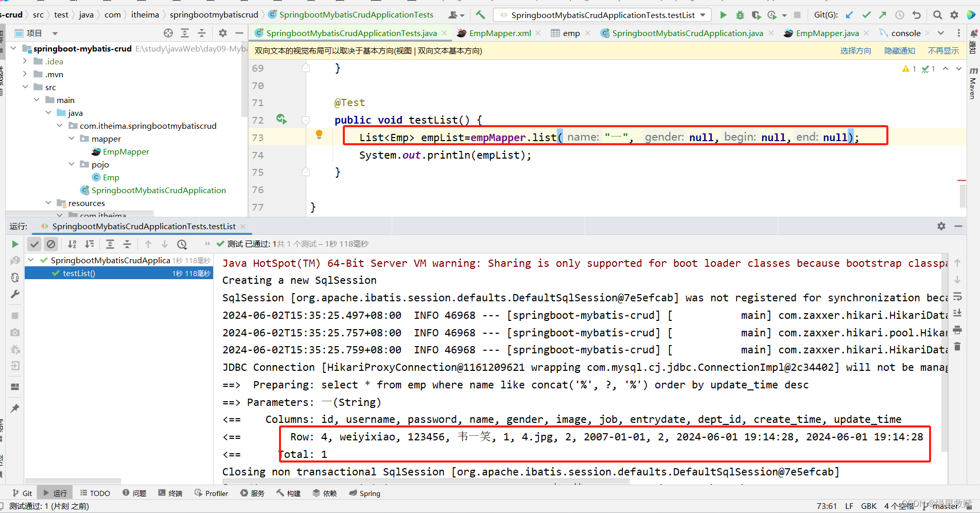
Task: Start debugging using the bug icon in toolbar
Action: (x=740, y=14)
